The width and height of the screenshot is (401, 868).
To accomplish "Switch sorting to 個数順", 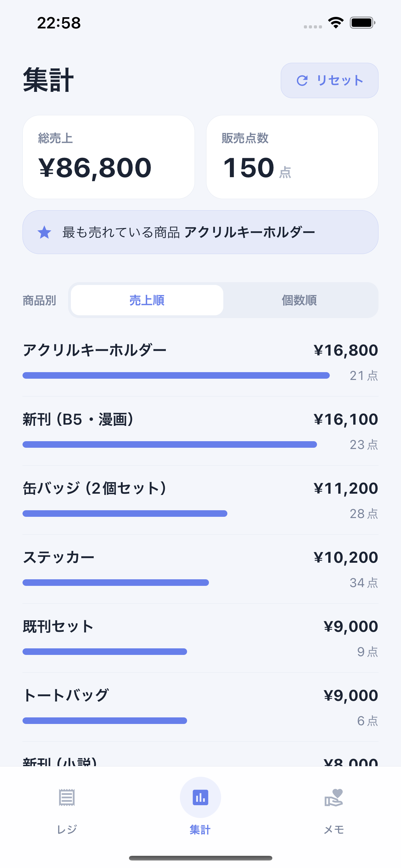I will tap(299, 300).
